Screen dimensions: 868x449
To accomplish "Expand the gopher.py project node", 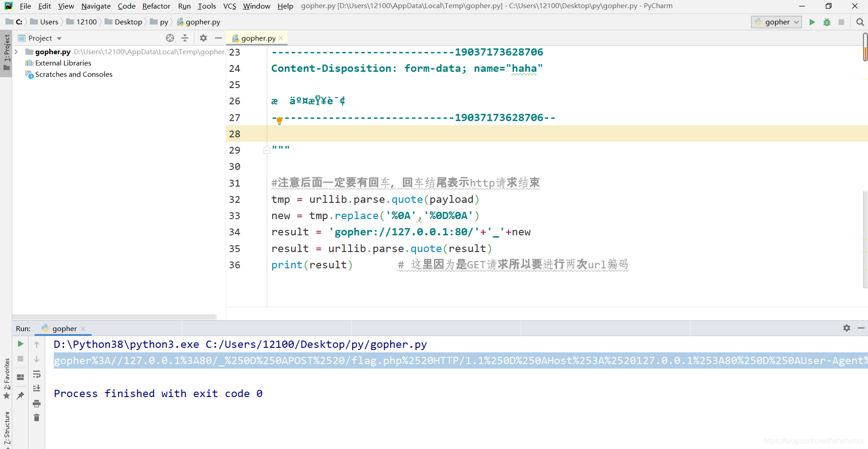I will coord(16,52).
